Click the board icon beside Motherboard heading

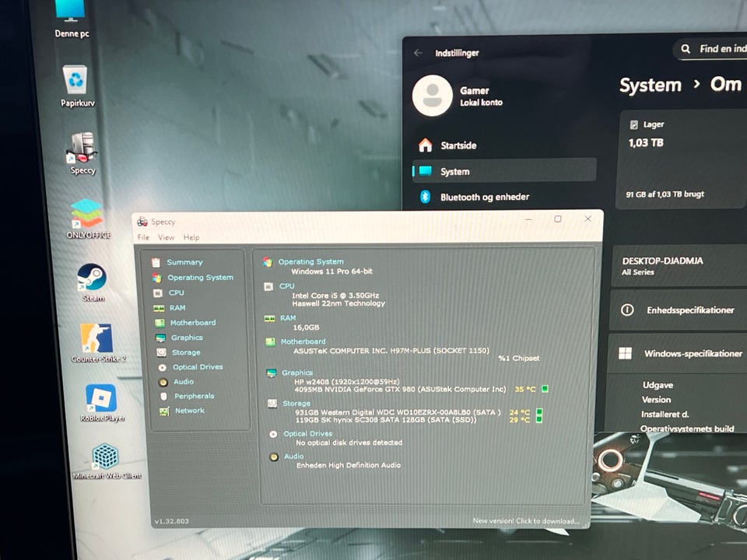pyautogui.click(x=270, y=342)
